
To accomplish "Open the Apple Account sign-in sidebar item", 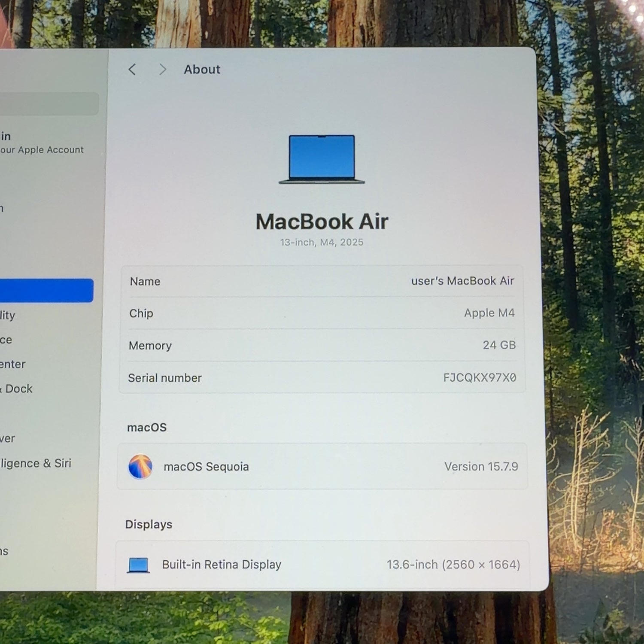I will point(42,143).
